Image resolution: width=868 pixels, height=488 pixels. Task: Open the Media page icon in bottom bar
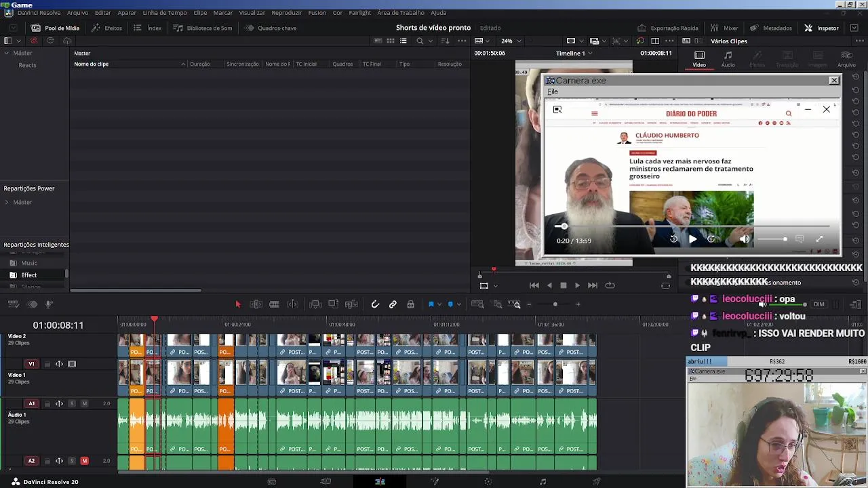[x=271, y=482]
